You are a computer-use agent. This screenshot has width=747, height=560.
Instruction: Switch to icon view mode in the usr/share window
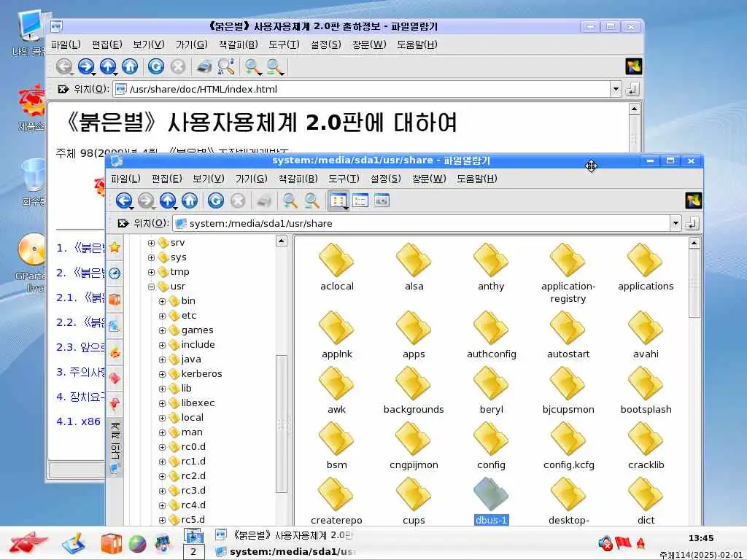click(x=338, y=201)
